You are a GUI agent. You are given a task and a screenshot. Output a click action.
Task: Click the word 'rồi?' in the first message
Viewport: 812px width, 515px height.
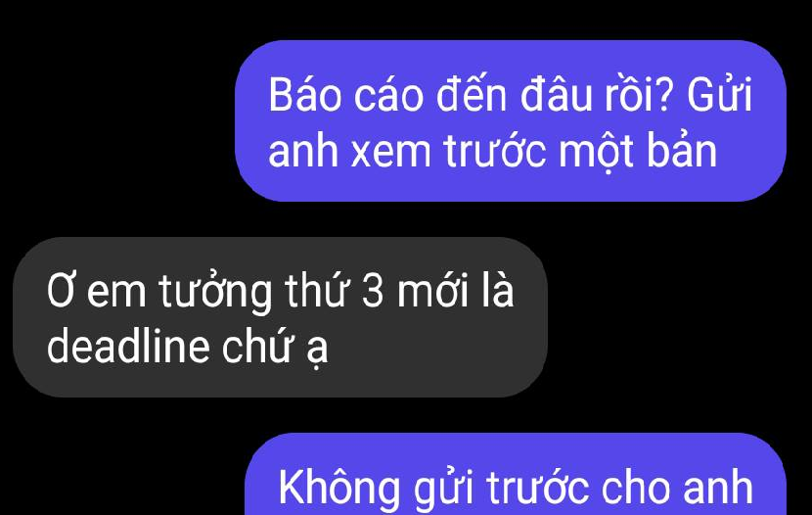click(x=640, y=95)
